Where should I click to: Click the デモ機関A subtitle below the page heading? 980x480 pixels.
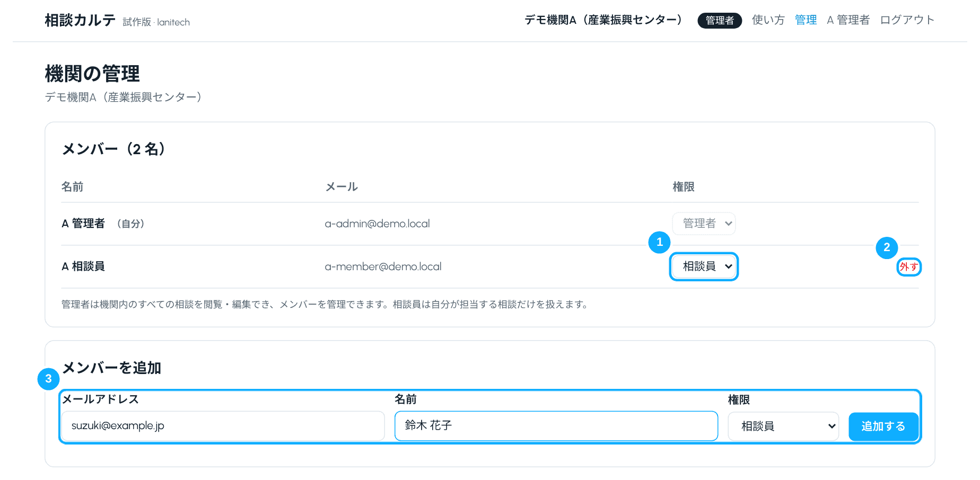(x=124, y=97)
